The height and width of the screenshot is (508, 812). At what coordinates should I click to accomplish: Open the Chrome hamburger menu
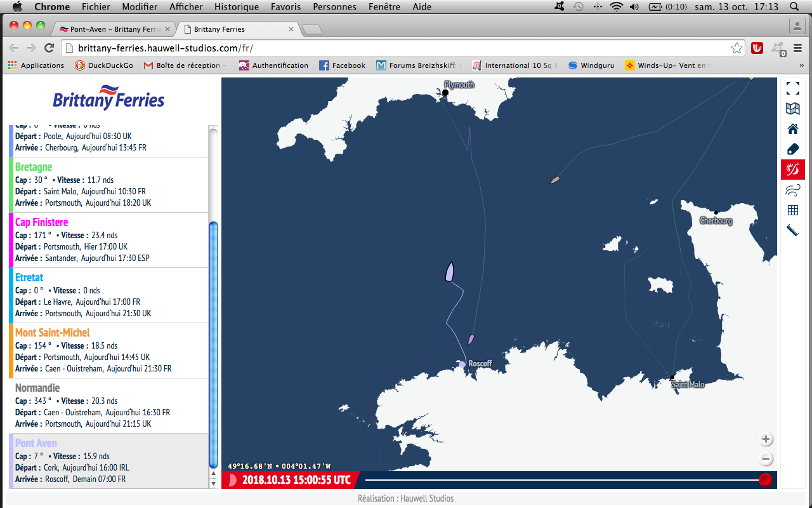797,48
